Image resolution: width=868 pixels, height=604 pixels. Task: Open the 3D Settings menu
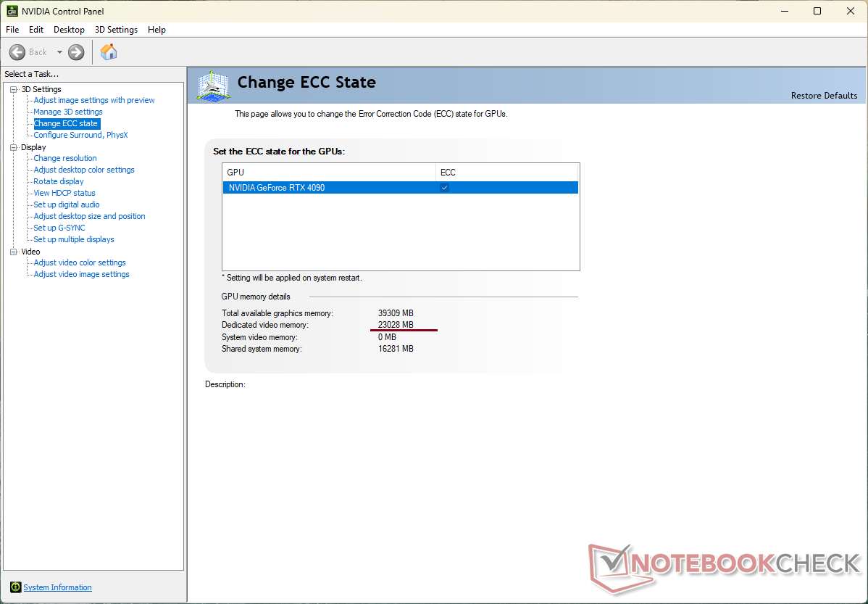click(x=116, y=30)
